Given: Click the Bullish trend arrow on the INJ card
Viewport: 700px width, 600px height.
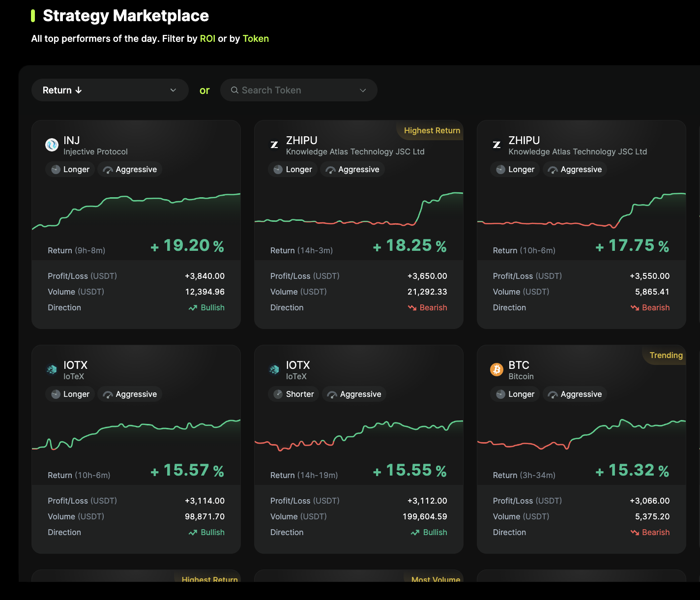Looking at the screenshot, I should pos(193,308).
